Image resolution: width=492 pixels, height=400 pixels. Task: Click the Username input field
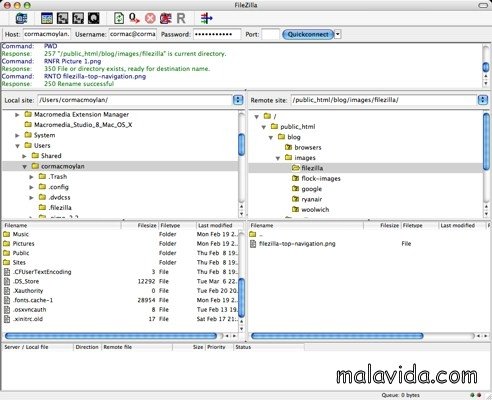(x=133, y=34)
